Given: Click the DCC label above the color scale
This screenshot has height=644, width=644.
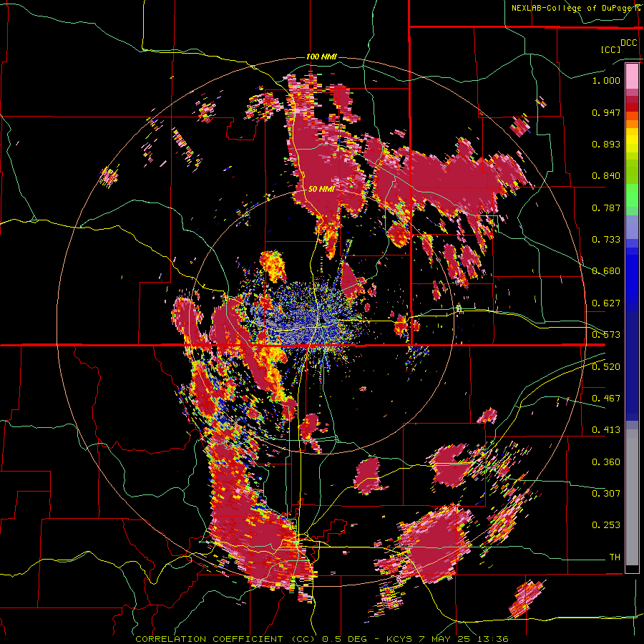Looking at the screenshot, I should [x=628, y=43].
